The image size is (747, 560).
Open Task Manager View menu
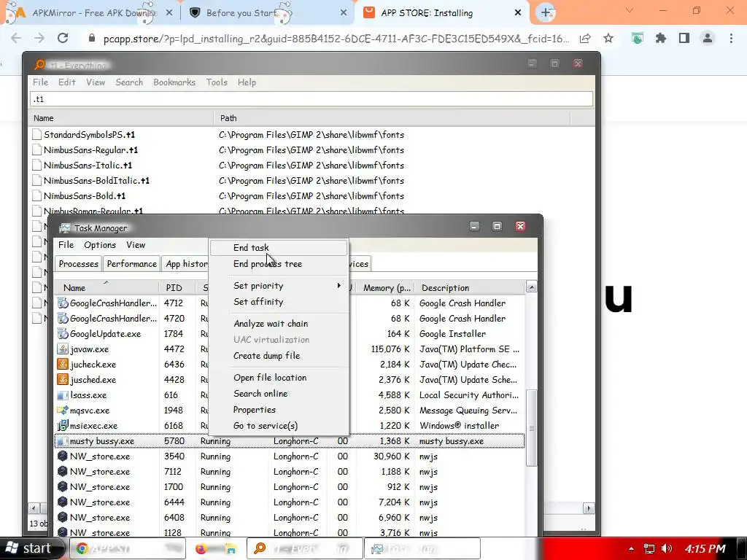click(x=136, y=245)
